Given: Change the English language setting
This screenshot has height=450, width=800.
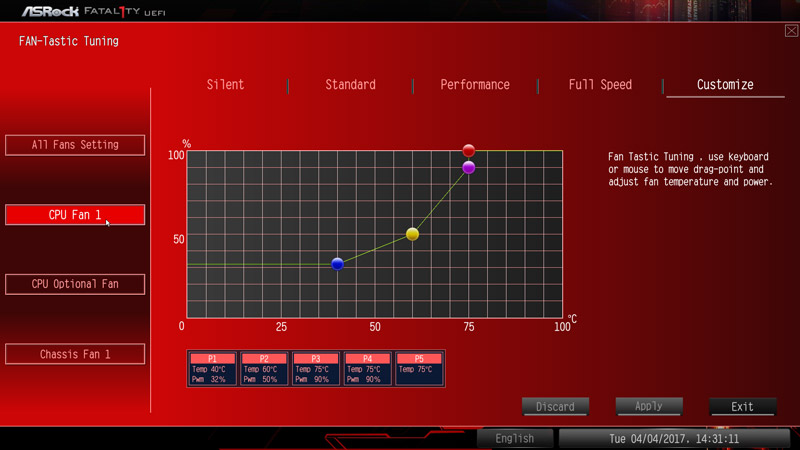Looking at the screenshot, I should pyautogui.click(x=515, y=438).
